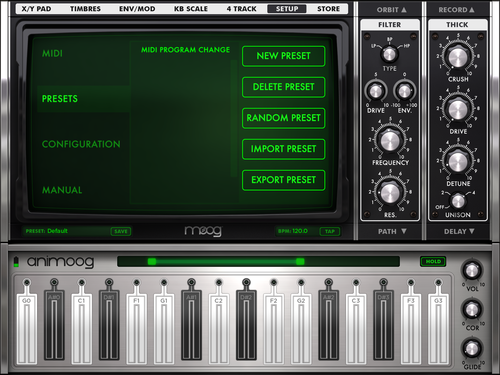Play the C2 key
The image size is (500, 375).
point(219,328)
